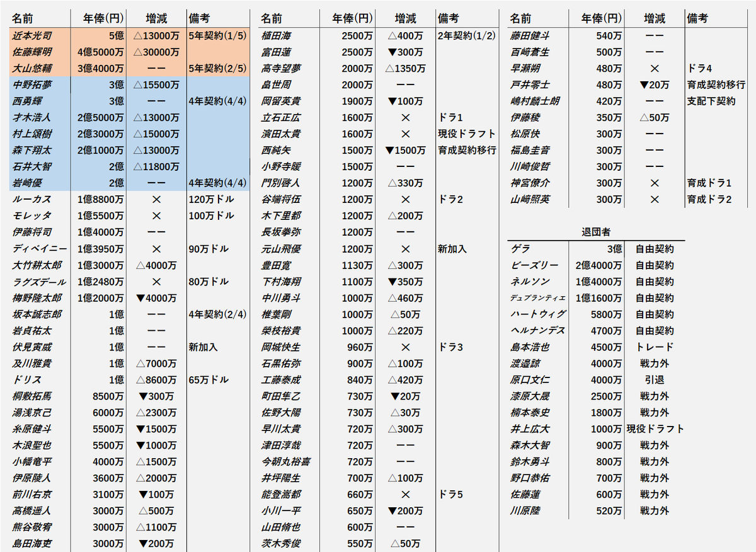Select the change value "△30000万"

tap(156, 52)
